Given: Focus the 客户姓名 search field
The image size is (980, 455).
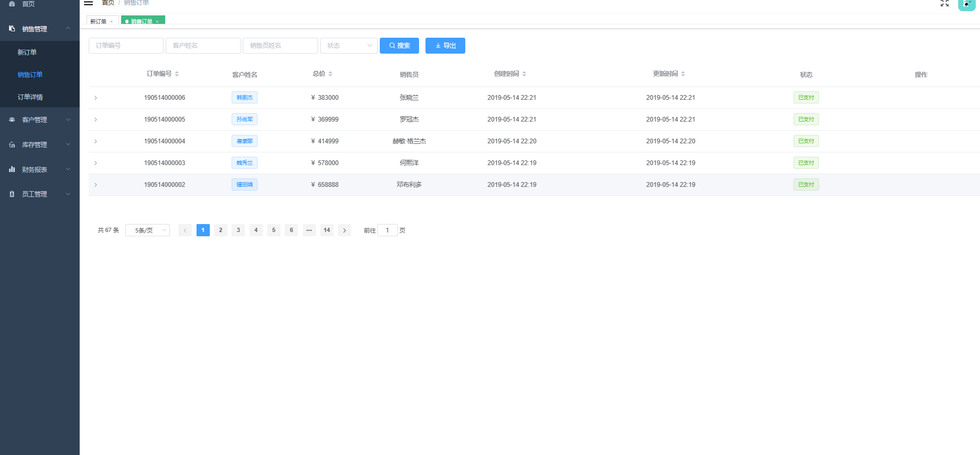Looking at the screenshot, I should pos(203,46).
